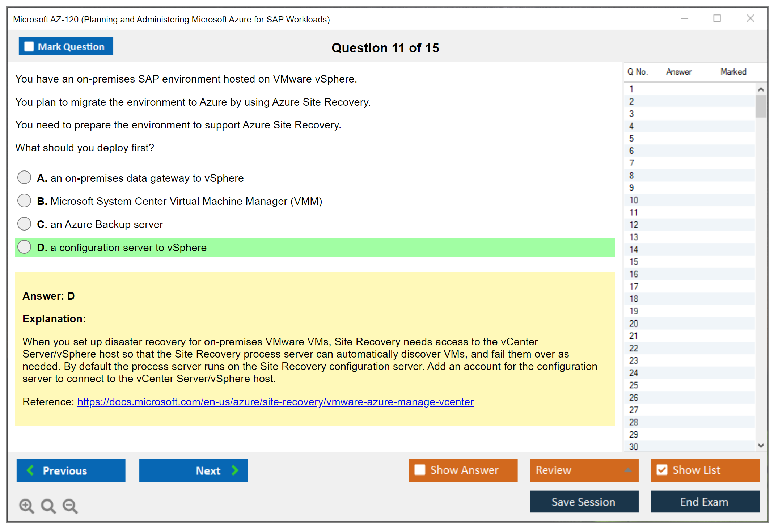Click the reset zoom magnifier icon
778x532 pixels.
48,506
